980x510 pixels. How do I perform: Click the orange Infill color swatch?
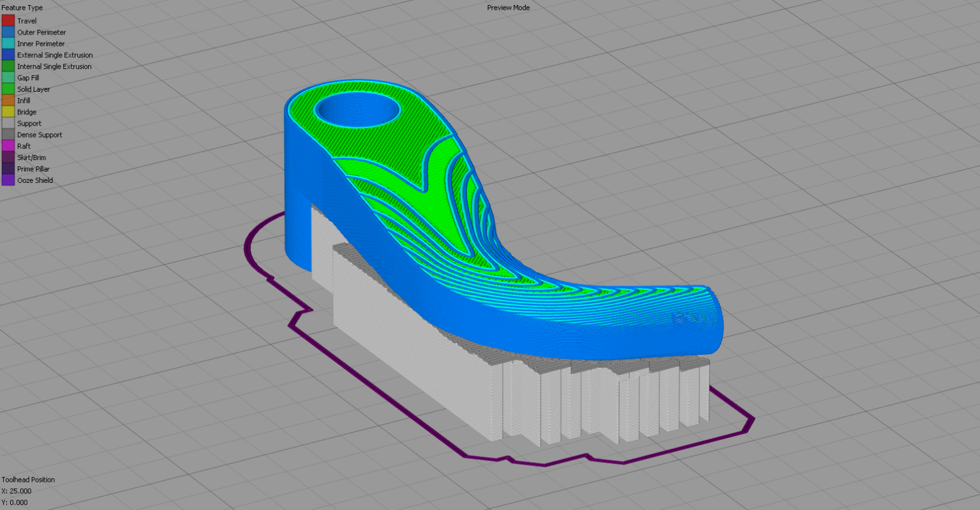pyautogui.click(x=8, y=101)
